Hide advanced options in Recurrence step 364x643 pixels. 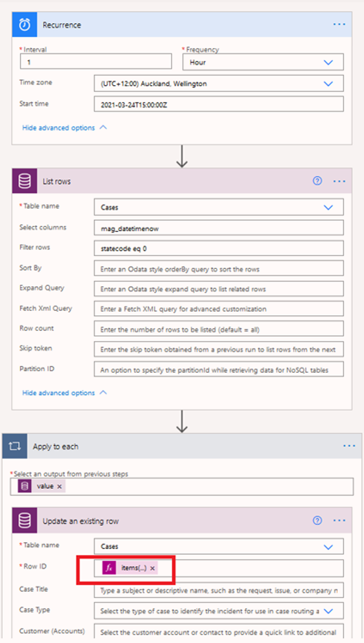[x=64, y=128]
